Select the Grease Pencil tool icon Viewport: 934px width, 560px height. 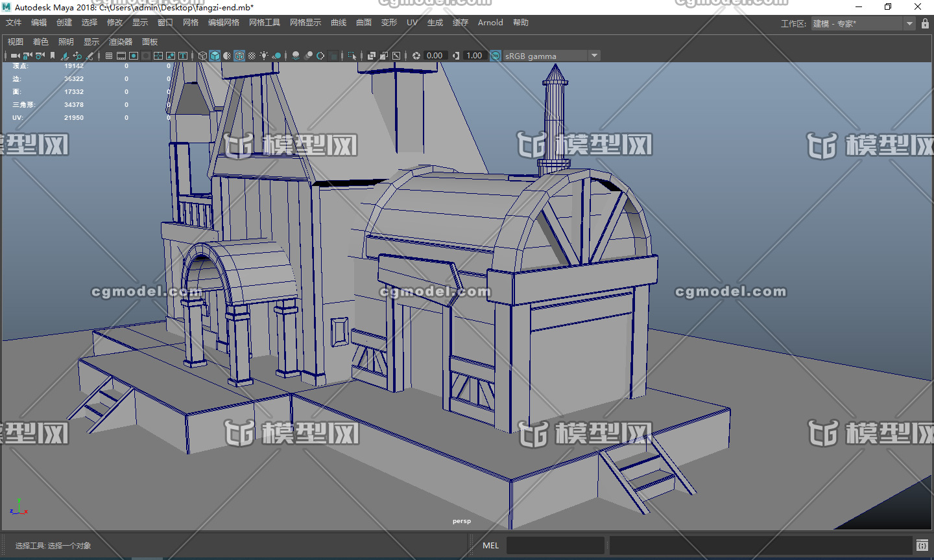pyautogui.click(x=90, y=56)
